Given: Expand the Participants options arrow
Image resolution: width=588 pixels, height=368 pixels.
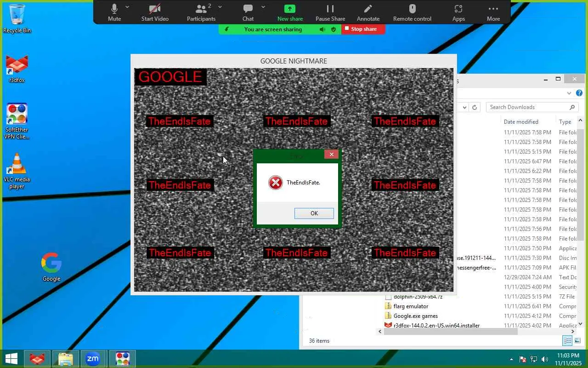Looking at the screenshot, I should 220,7.
